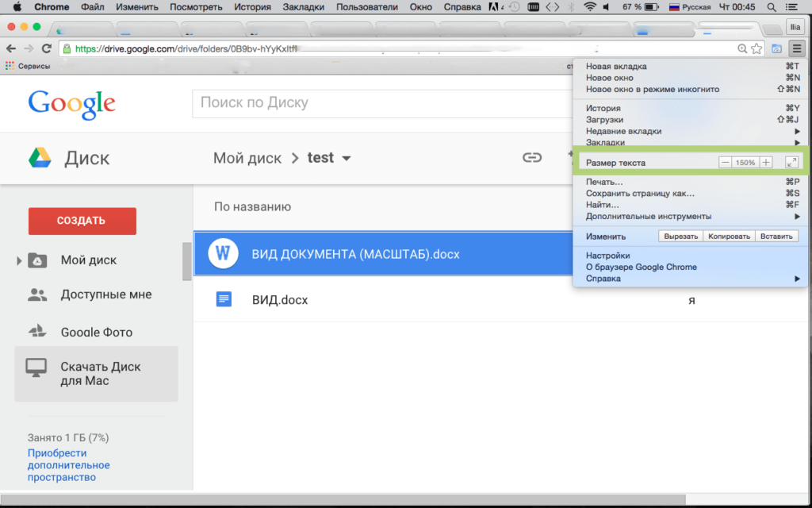Click the bookmark star icon in address bar
This screenshot has width=812, height=508.
pyautogui.click(x=756, y=48)
